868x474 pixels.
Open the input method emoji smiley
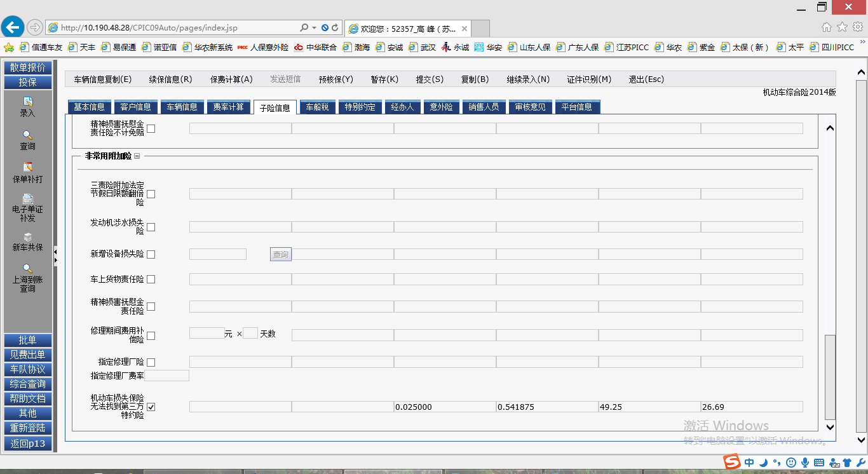point(791,462)
